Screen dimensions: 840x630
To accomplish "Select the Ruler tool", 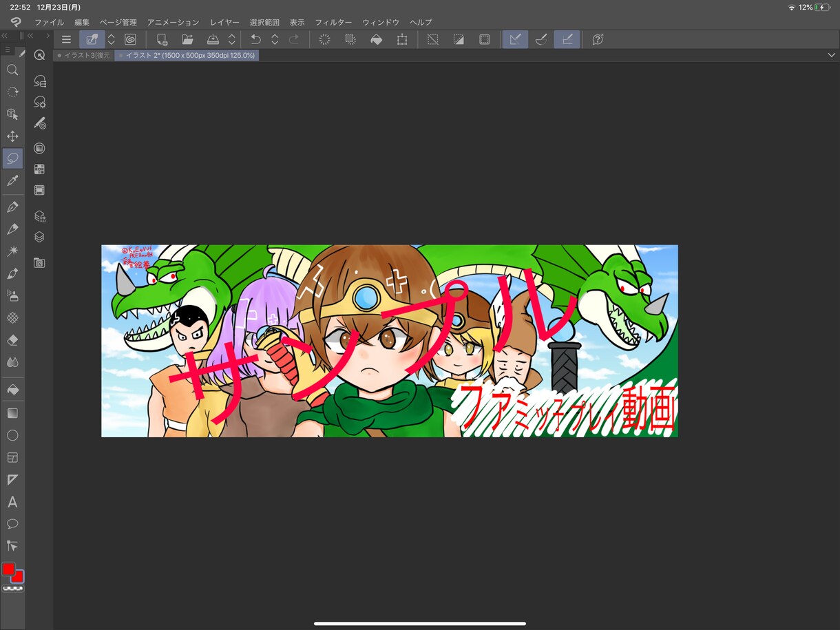I will point(12,479).
